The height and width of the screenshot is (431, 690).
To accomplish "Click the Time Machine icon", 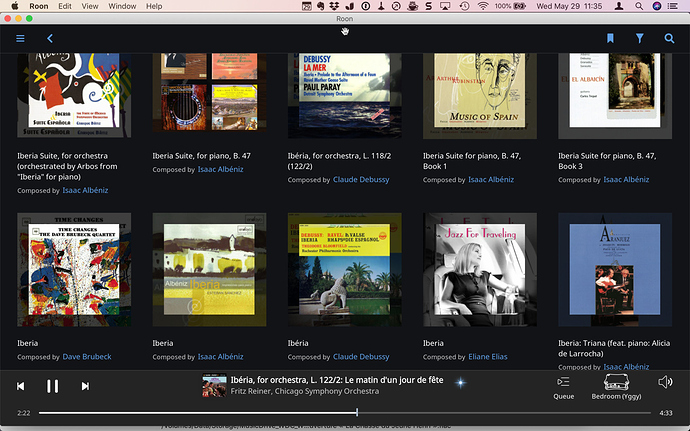I will (x=464, y=6).
